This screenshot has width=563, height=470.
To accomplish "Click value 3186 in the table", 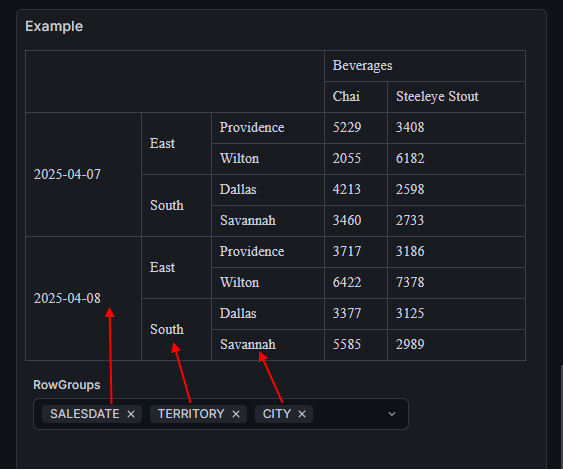I will click(x=410, y=251).
